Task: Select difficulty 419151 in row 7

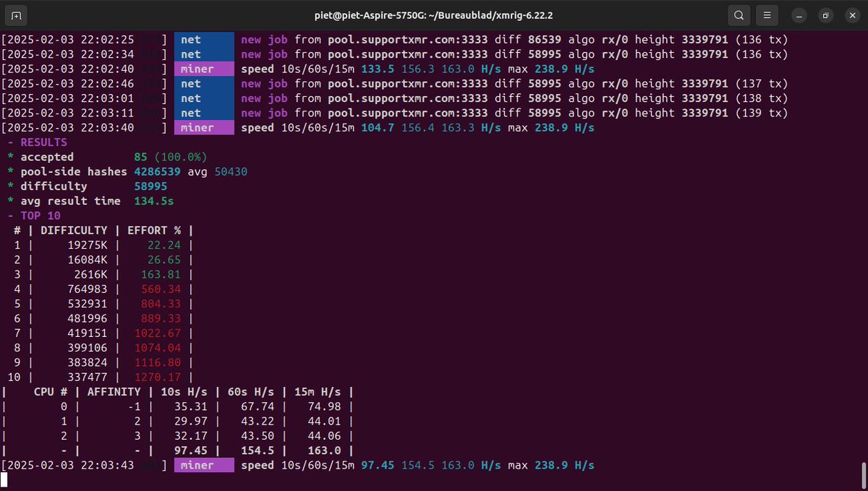Action: [x=88, y=333]
